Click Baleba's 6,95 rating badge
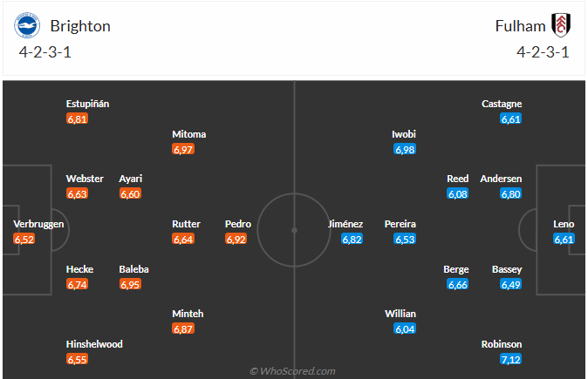Screen dimensions: 588x379 point(130,285)
